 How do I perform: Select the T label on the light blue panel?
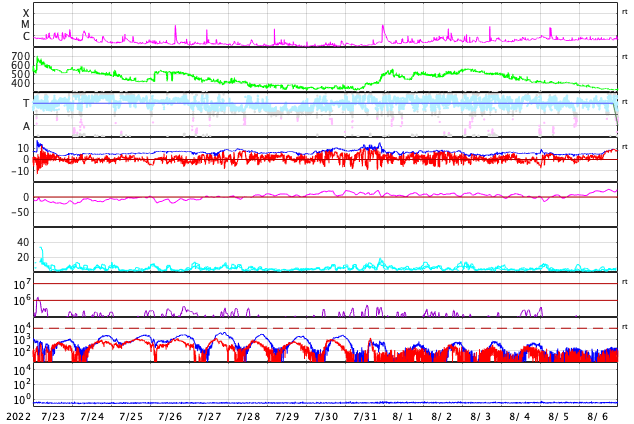(26, 103)
